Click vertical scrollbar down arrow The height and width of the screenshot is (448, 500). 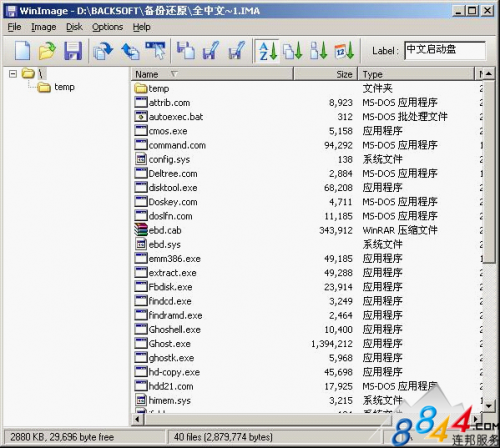(x=488, y=406)
